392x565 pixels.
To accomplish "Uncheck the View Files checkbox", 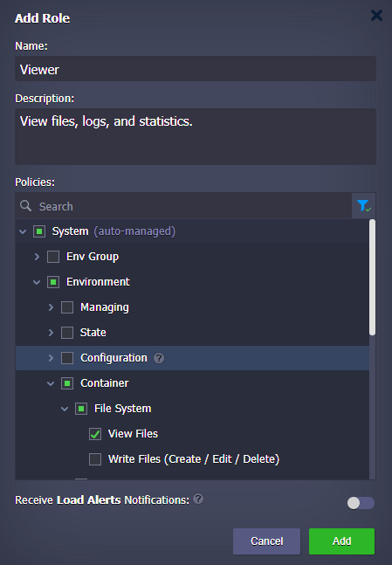I will point(95,434).
